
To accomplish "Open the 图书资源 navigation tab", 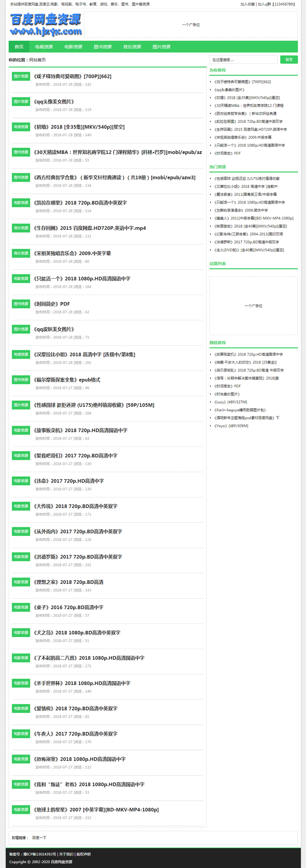I will (102, 47).
